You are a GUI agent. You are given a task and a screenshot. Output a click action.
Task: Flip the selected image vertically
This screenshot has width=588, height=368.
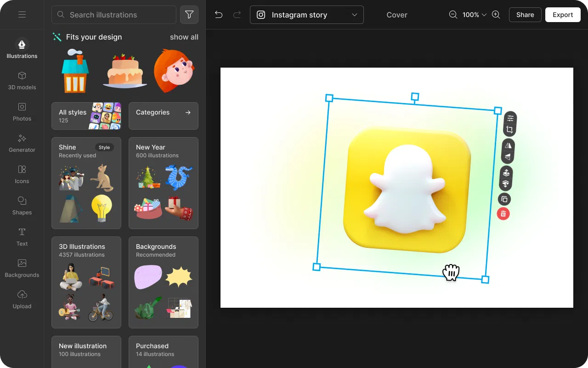coord(507,157)
